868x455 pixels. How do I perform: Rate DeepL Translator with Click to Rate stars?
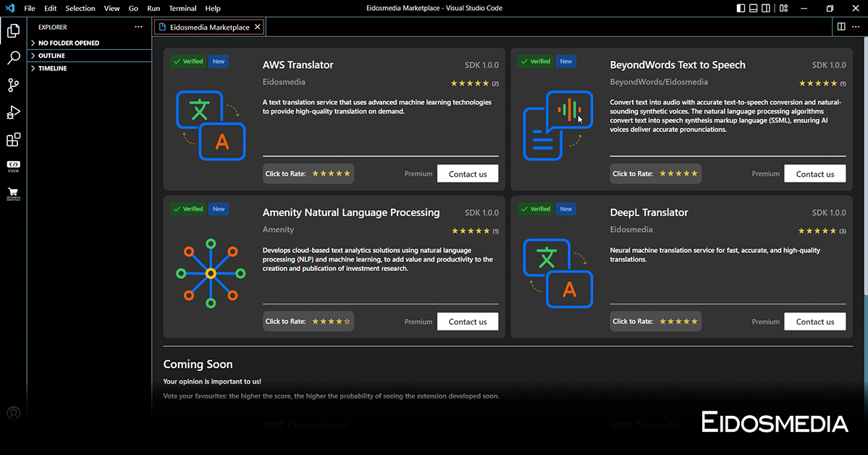point(678,322)
